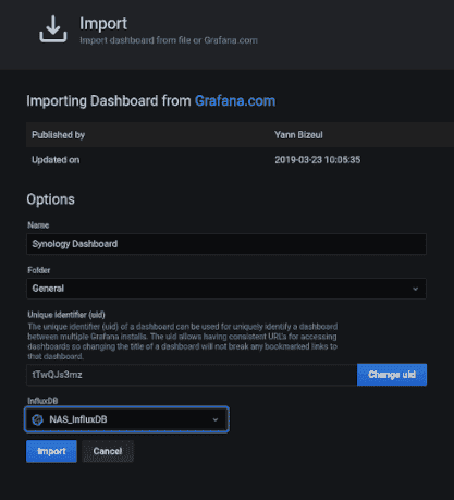Image resolution: width=454 pixels, height=500 pixels.
Task: Click the uid description paragraph text
Action: 183,342
